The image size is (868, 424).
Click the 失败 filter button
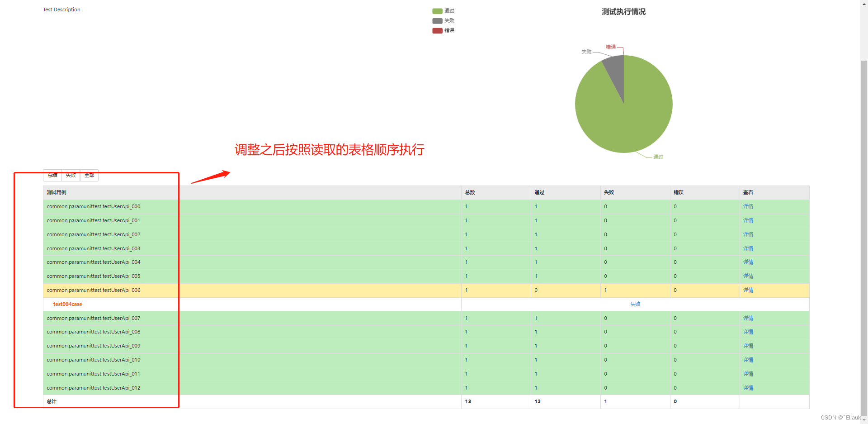click(x=71, y=176)
